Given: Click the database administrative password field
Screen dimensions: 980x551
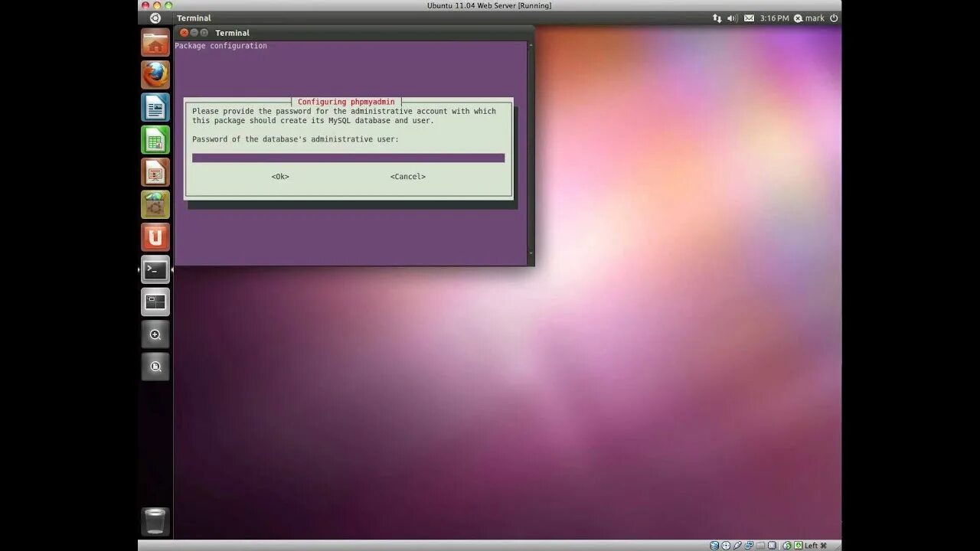Looking at the screenshot, I should [348, 158].
